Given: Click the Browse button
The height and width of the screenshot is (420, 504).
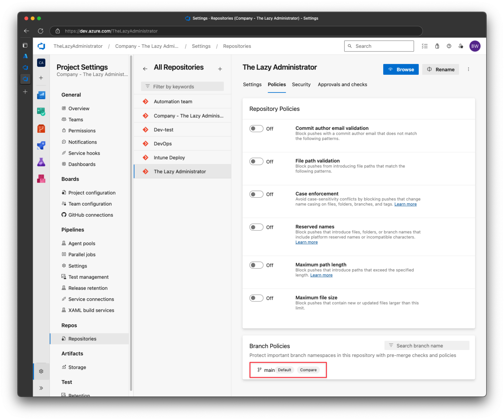Looking at the screenshot, I should 401,70.
